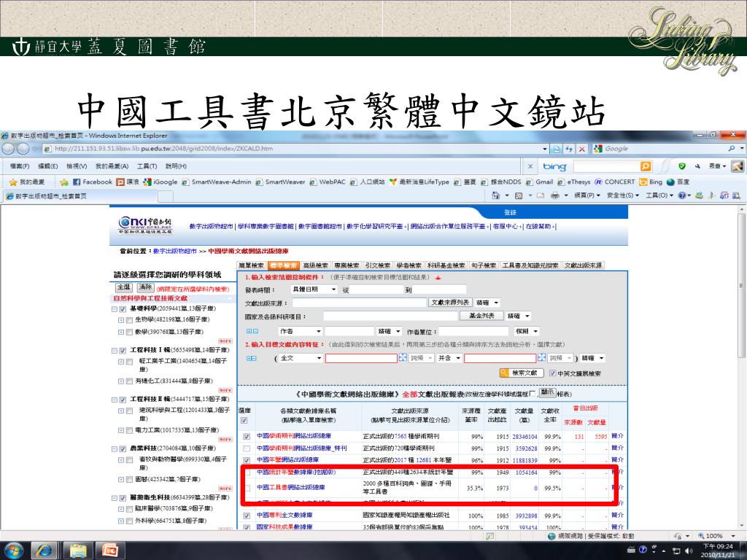
Task: Open the CONCERT favorites bar shortcut
Action: (615, 182)
